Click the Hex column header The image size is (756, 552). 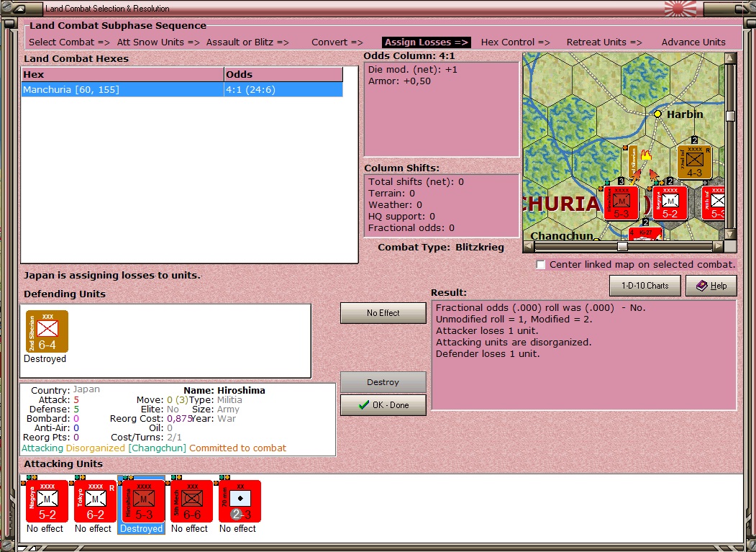tap(122, 74)
